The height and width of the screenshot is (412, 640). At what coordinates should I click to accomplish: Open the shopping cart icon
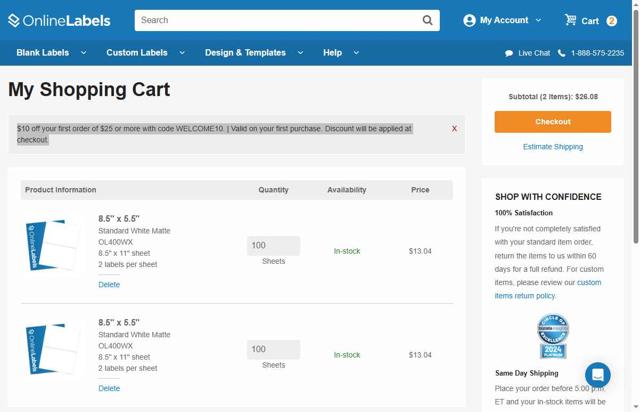click(x=570, y=20)
